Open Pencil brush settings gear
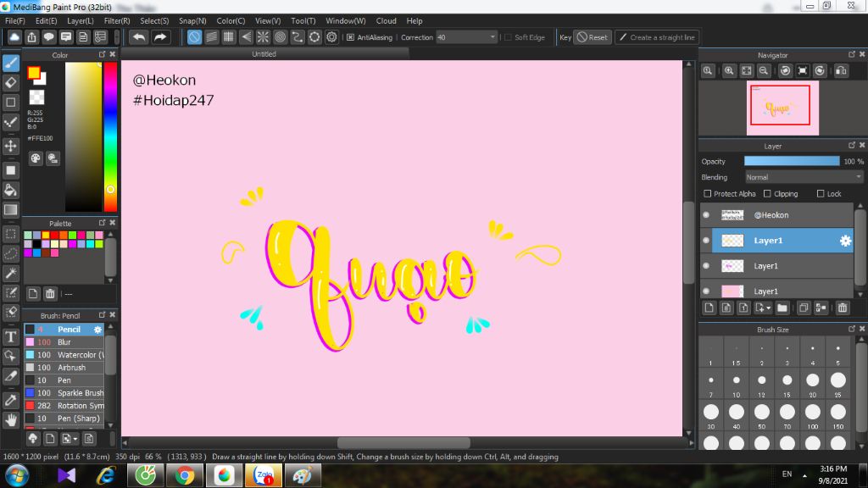Screen dimensions: 868x488 click(98, 330)
